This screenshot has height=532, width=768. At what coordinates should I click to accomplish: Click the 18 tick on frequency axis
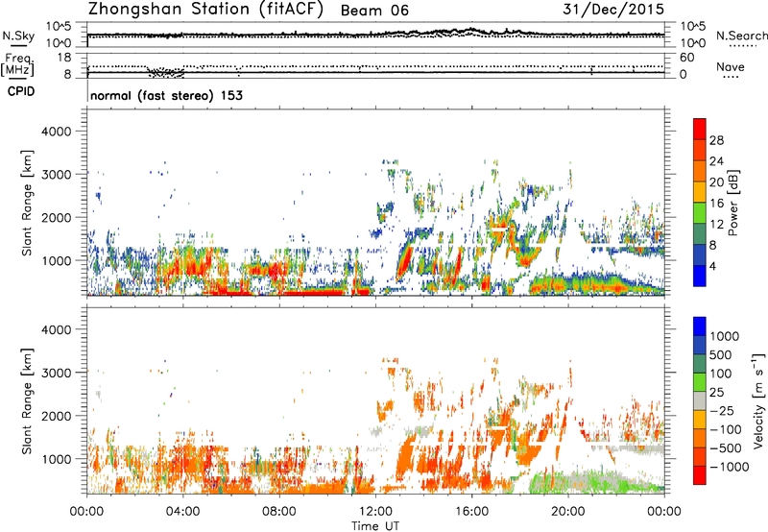[64, 58]
